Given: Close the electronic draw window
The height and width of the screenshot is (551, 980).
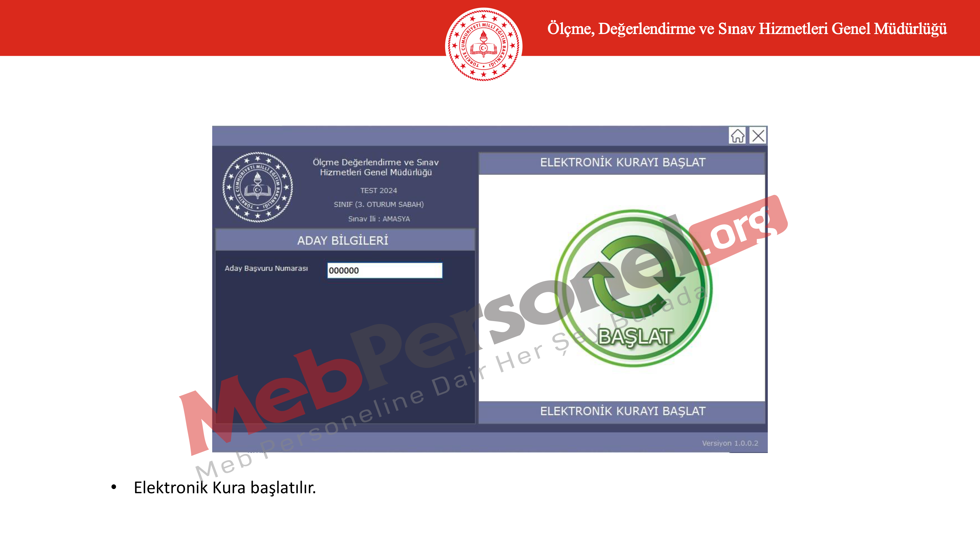Looking at the screenshot, I should tap(758, 135).
